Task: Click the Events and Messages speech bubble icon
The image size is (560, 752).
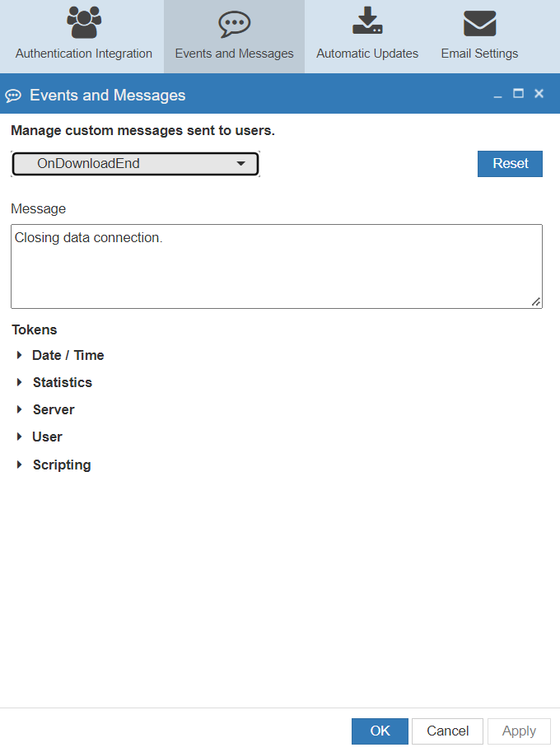Action: (235, 24)
